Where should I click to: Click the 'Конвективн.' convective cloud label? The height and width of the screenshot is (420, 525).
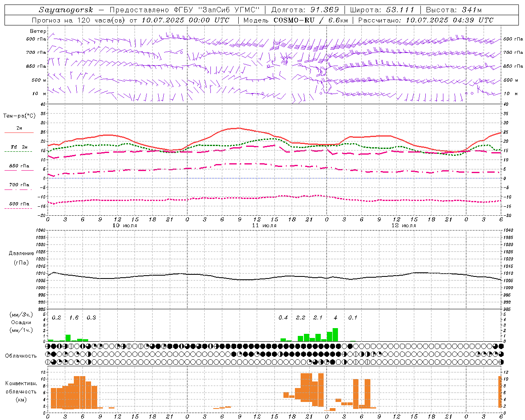(x=21, y=383)
